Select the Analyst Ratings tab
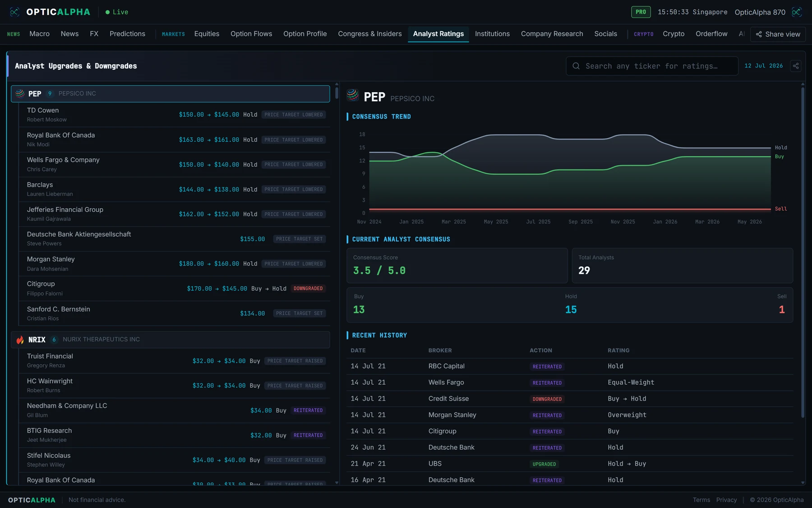This screenshot has width=812, height=508. point(438,34)
